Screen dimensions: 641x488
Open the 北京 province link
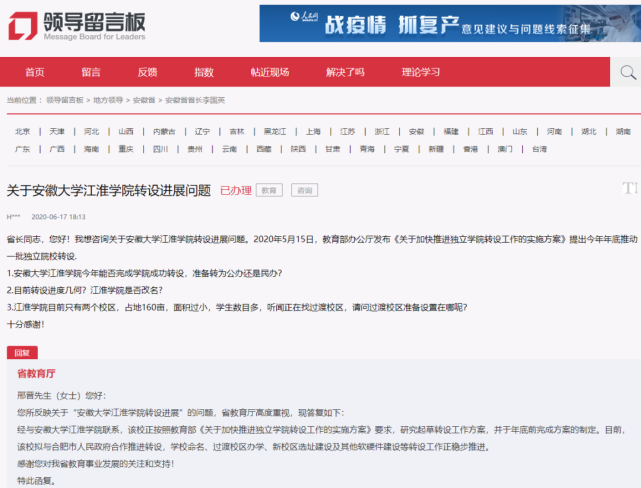[22, 132]
